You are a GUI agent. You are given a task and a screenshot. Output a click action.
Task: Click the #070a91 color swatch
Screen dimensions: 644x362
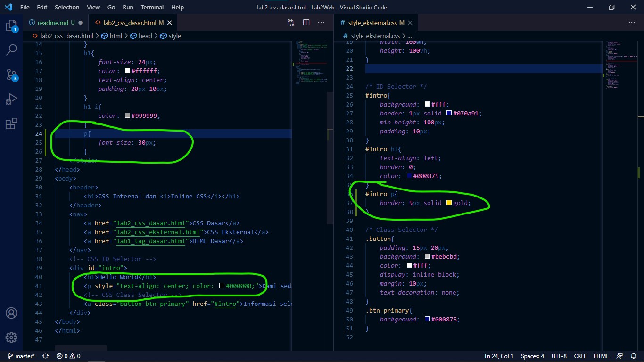coord(449,114)
